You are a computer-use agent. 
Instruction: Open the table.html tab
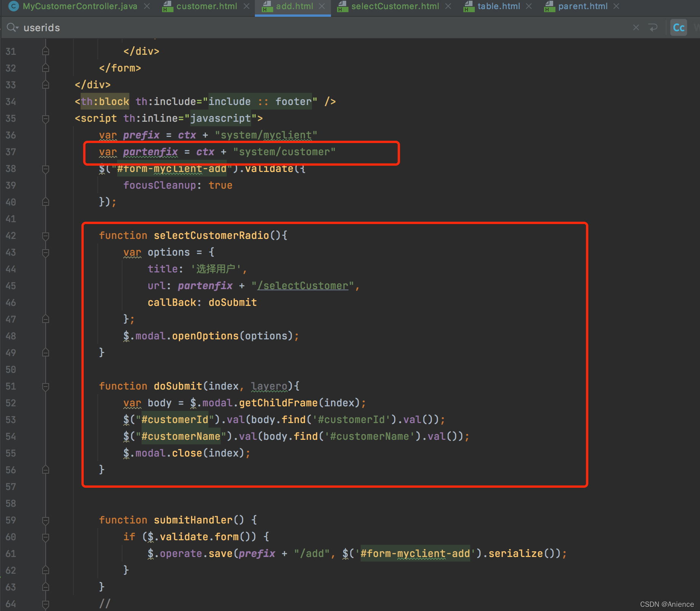point(499,6)
